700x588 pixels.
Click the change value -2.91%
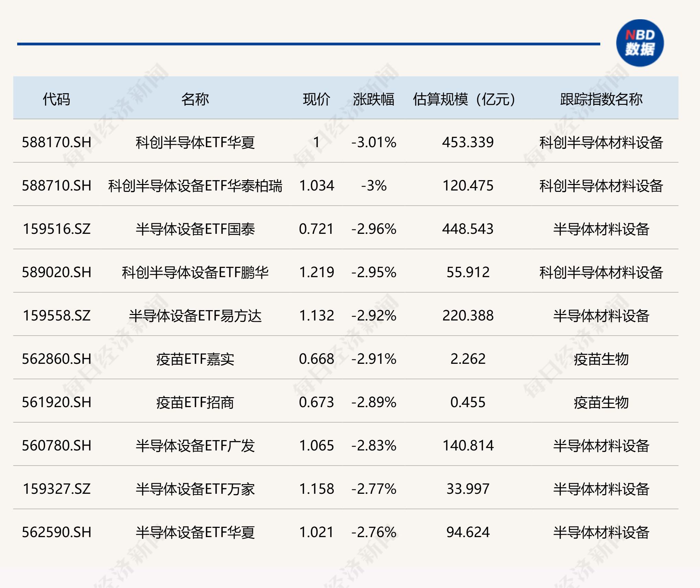374,359
